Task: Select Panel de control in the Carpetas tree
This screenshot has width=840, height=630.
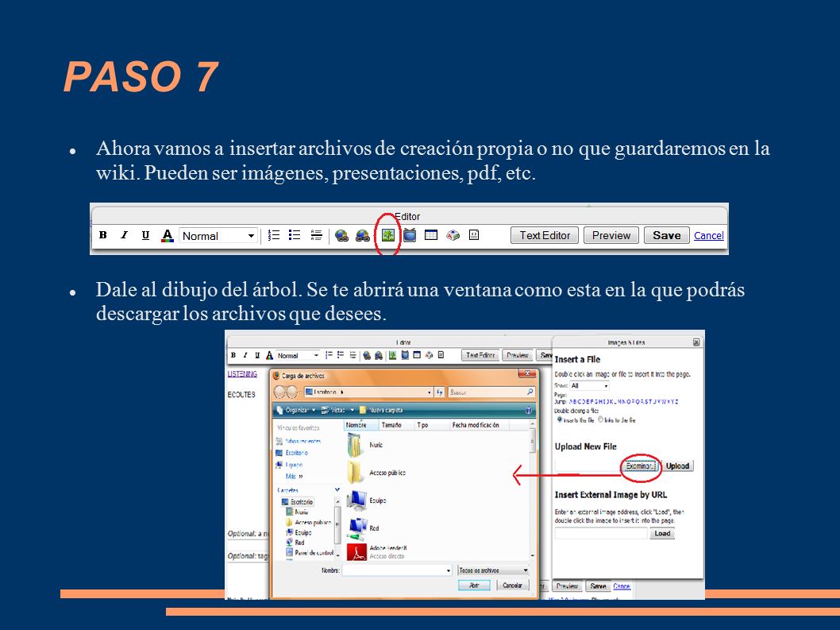Action: pyautogui.click(x=310, y=553)
